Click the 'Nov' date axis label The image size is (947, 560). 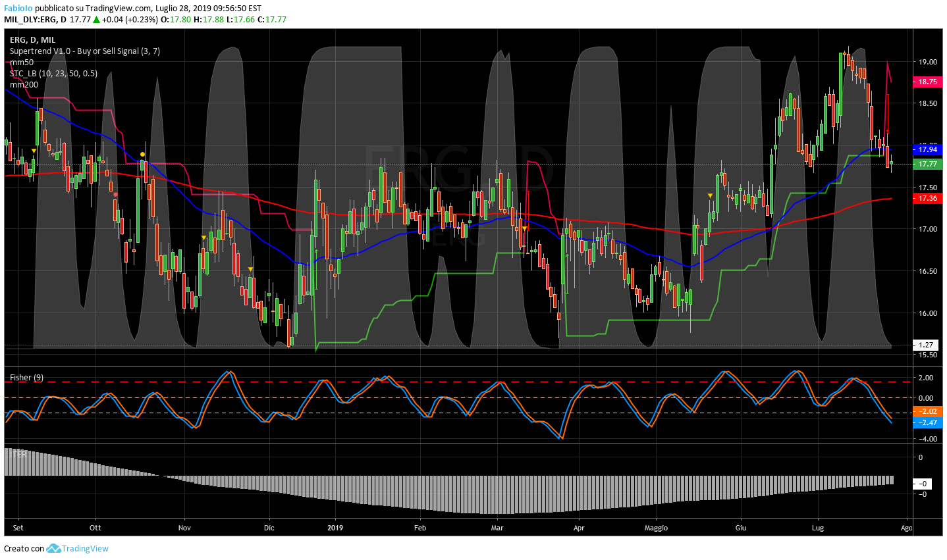coord(184,528)
